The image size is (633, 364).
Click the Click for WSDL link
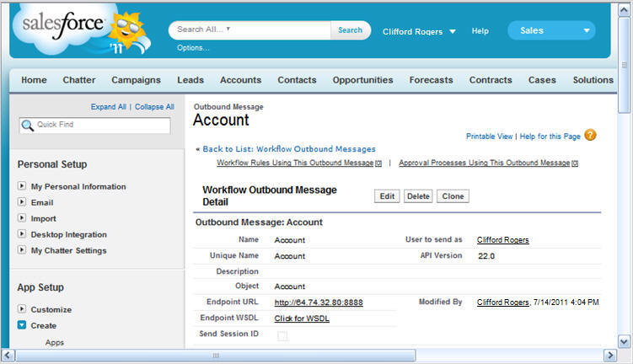(302, 318)
